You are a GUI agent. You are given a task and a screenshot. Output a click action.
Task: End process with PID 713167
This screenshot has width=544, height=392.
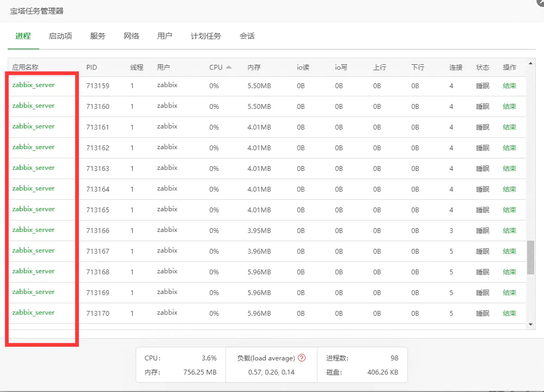pos(509,251)
